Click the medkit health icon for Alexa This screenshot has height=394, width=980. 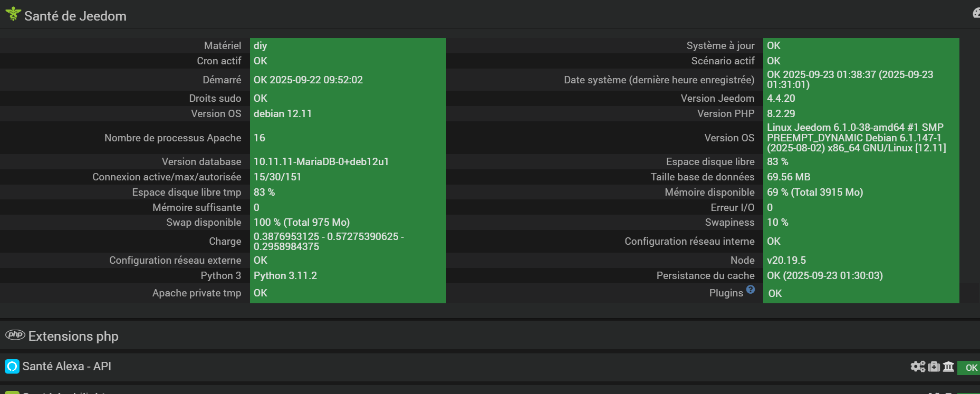934,367
